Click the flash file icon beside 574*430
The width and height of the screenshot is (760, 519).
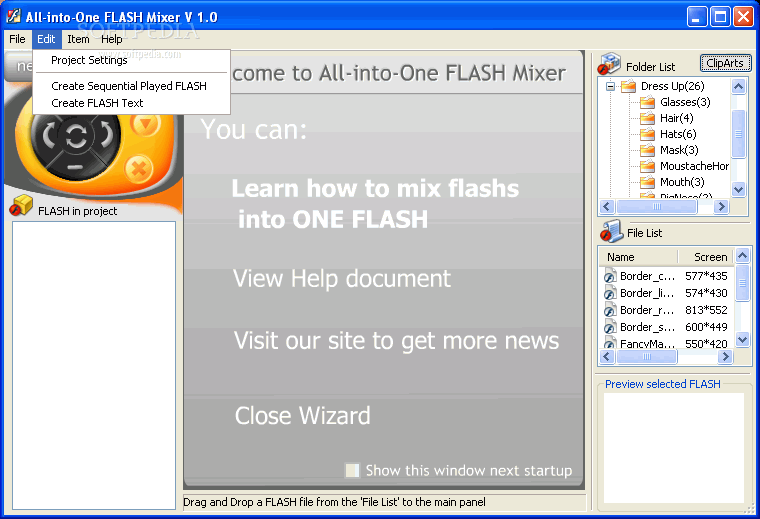pos(610,293)
